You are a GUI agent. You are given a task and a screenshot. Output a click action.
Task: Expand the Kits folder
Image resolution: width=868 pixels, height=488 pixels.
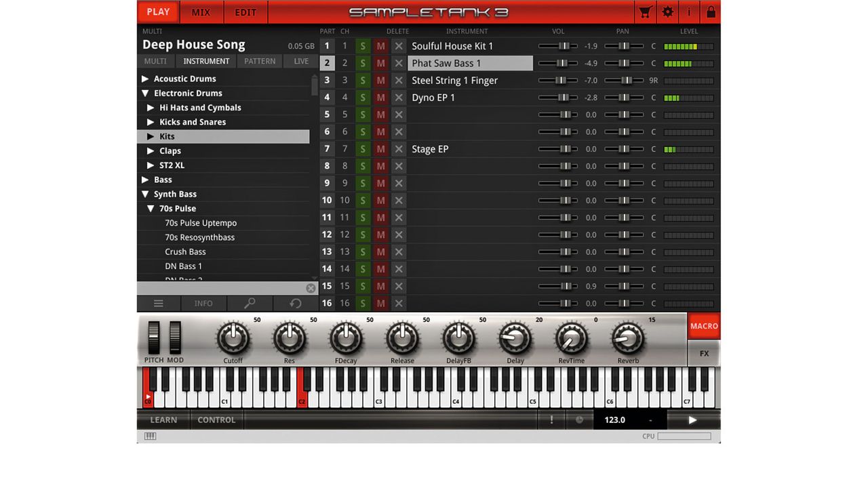(151, 136)
